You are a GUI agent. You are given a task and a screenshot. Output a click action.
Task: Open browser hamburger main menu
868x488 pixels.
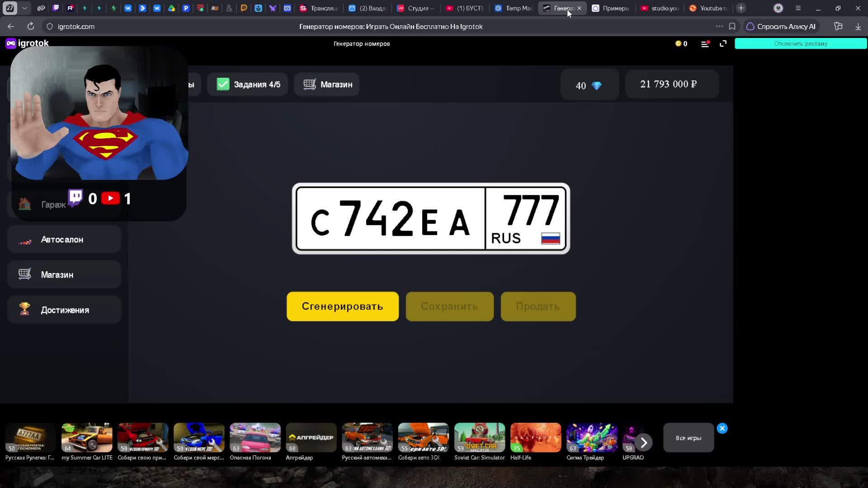click(798, 8)
